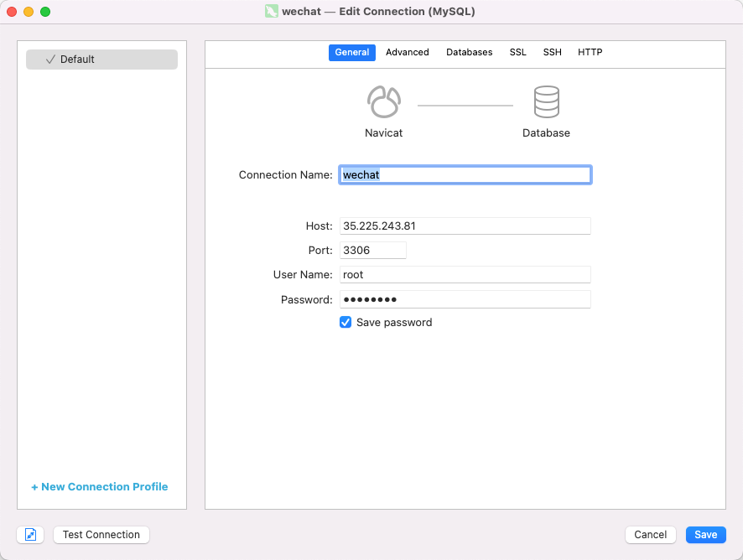Screen dimensions: 743x560
Task: Click the icon button beside Test Connection
Action: point(31,535)
